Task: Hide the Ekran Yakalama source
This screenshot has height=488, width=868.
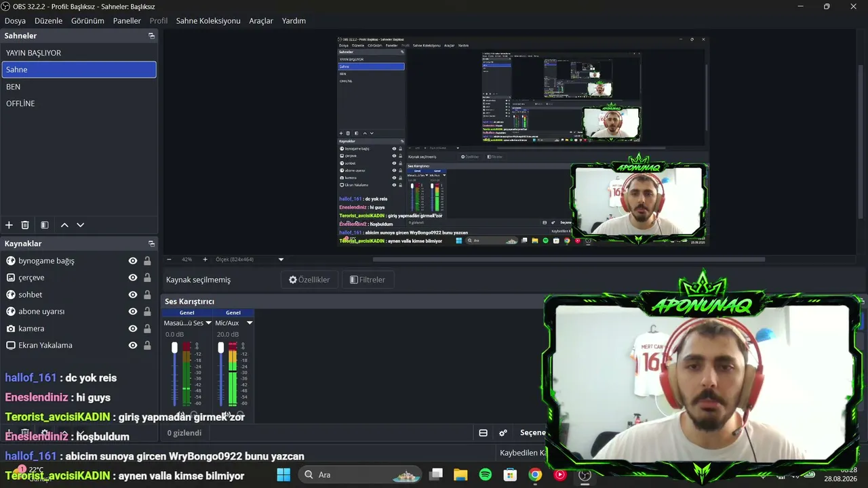Action: coord(133,346)
